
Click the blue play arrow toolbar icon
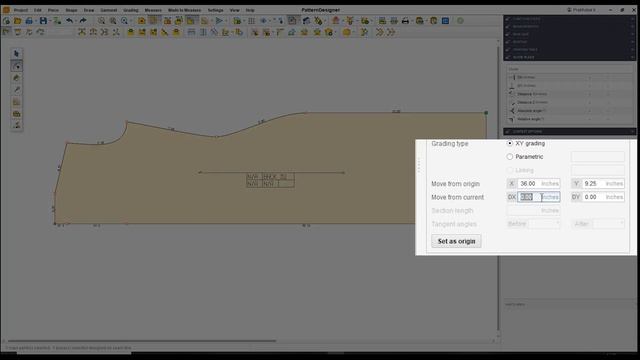point(219,21)
